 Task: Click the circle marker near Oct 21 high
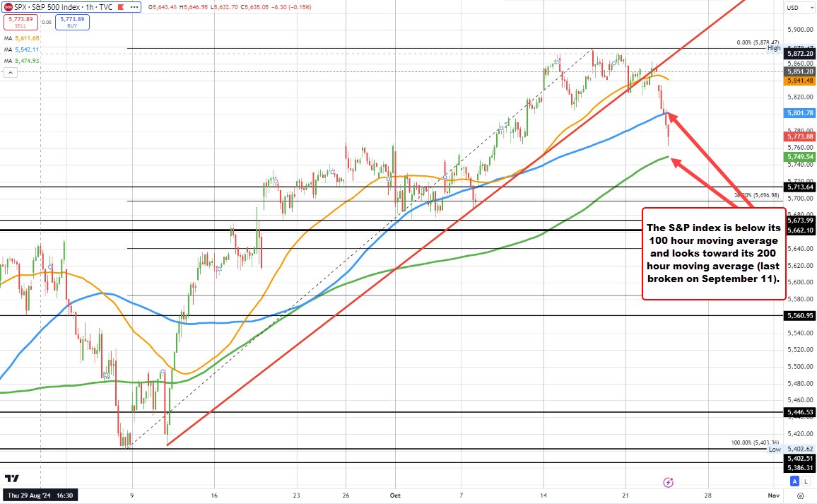tap(614, 62)
